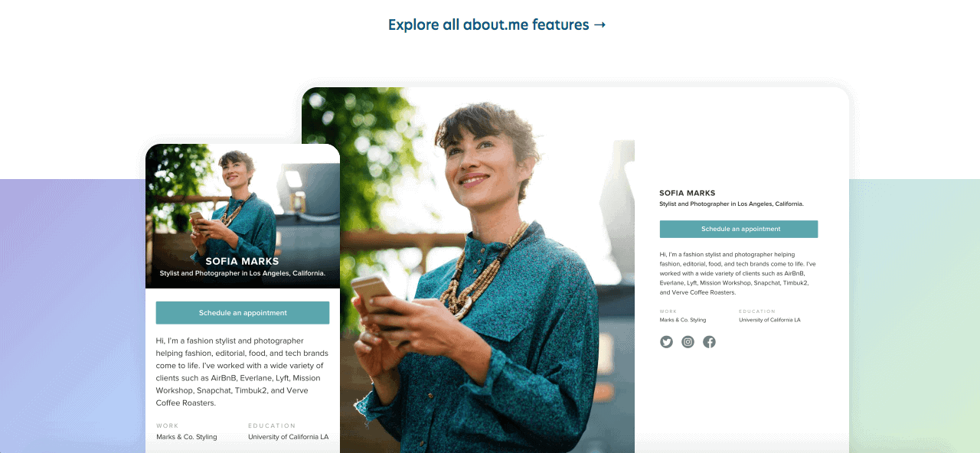Click 'Marks & Co. Styling' in the desktop panel
This screenshot has width=980, height=453.
point(683,320)
